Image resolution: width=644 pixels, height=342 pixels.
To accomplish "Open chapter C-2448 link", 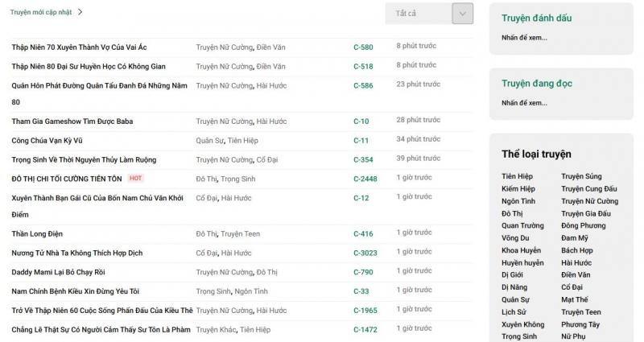I will click(x=365, y=179).
